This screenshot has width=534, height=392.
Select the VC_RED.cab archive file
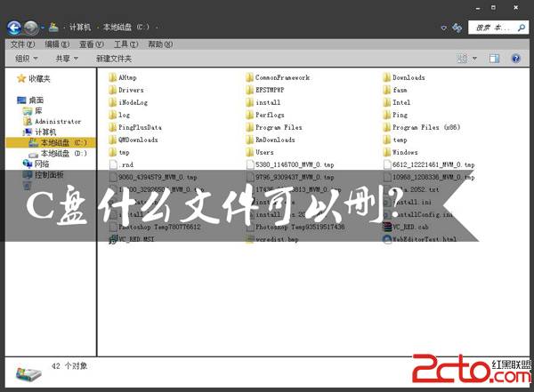click(410, 227)
